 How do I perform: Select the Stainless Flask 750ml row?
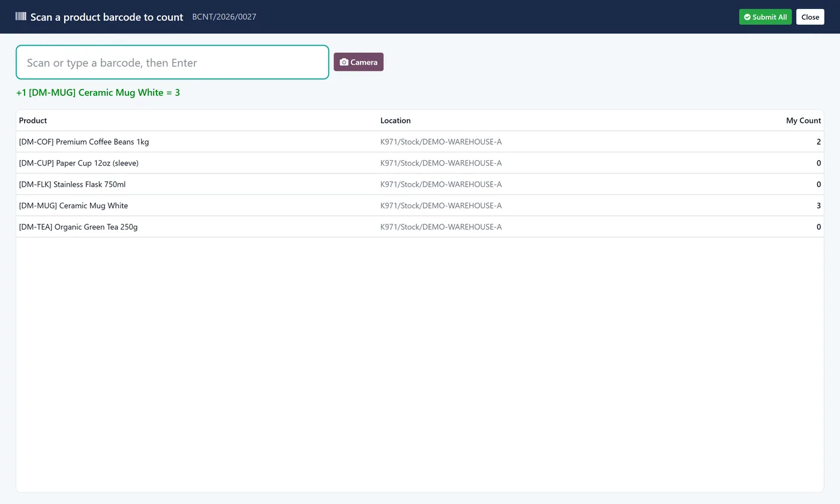click(420, 184)
